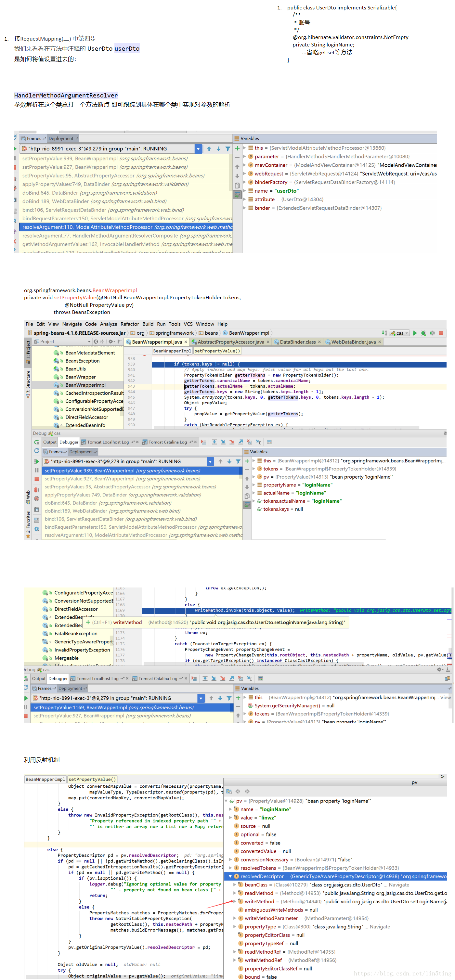The image size is (455, 980).
Task: Click Run to Cursor icon in second debugger toolbar
Action: click(x=258, y=442)
